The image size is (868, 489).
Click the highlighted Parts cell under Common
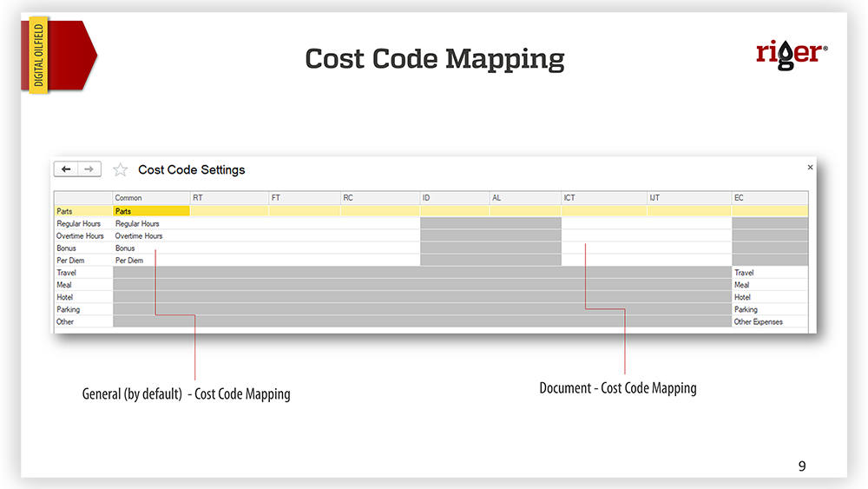pos(151,211)
